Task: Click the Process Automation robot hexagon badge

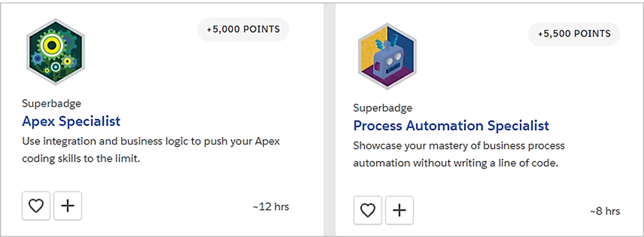Action: pyautogui.click(x=387, y=56)
